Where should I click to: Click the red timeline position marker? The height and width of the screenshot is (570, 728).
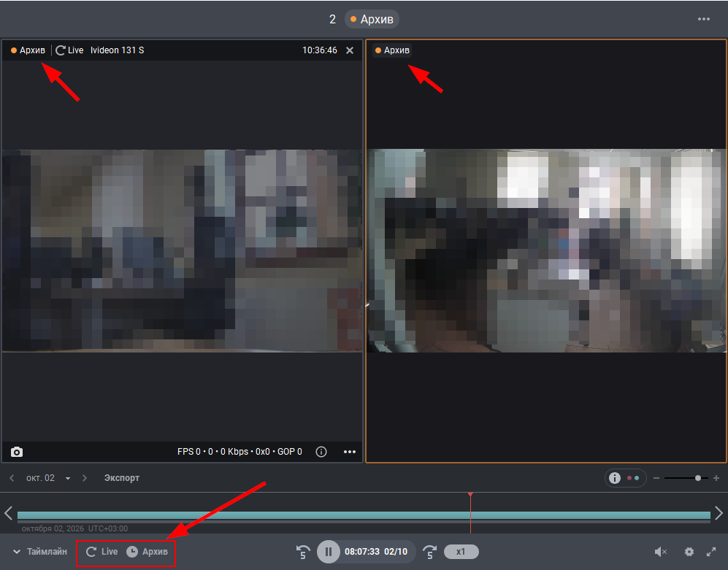(470, 513)
